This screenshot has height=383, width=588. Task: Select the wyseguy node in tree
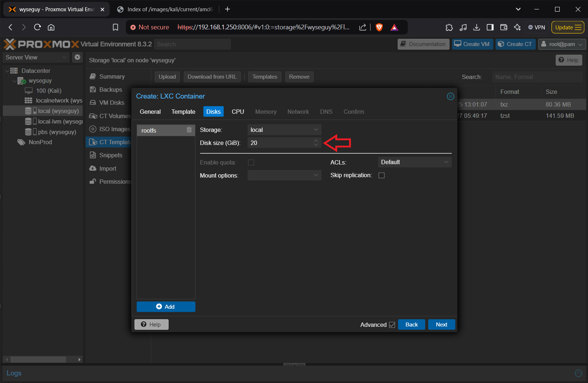[40, 80]
